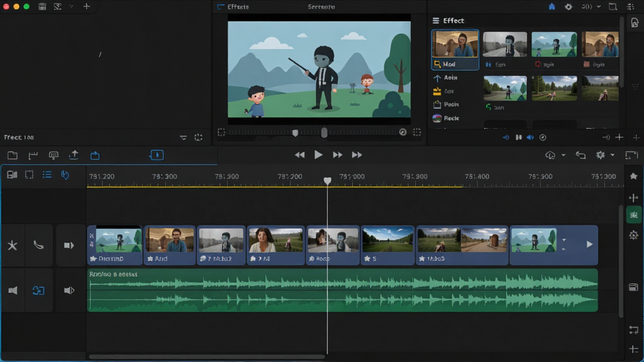The width and height of the screenshot is (644, 362).
Task: Click the dashed selection rectangle icon
Action: [x=29, y=175]
